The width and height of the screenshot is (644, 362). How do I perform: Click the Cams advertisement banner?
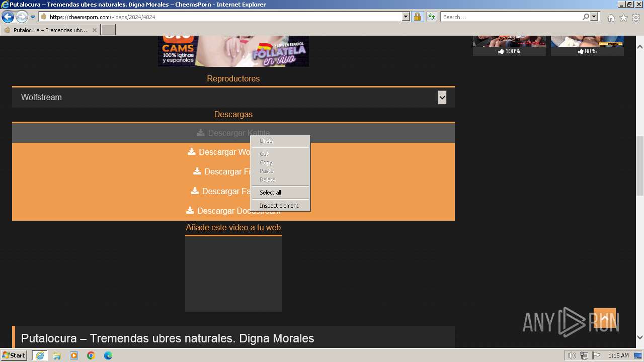[233, 51]
